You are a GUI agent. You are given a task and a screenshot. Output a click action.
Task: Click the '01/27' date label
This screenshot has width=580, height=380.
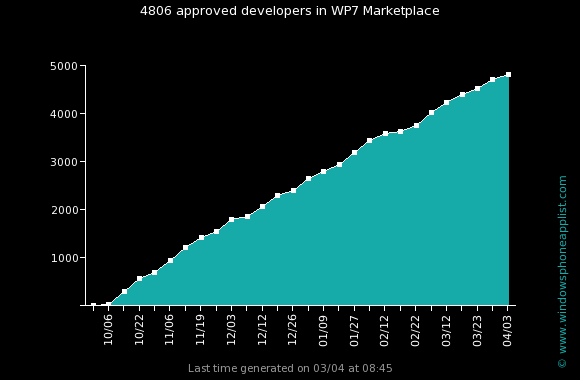tap(354, 330)
